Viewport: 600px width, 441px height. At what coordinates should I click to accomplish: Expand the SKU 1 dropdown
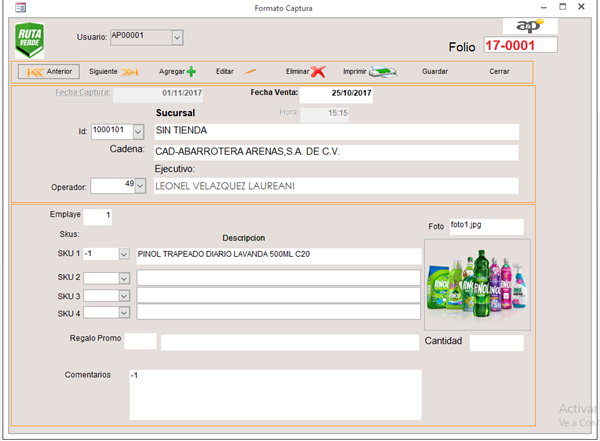123,255
